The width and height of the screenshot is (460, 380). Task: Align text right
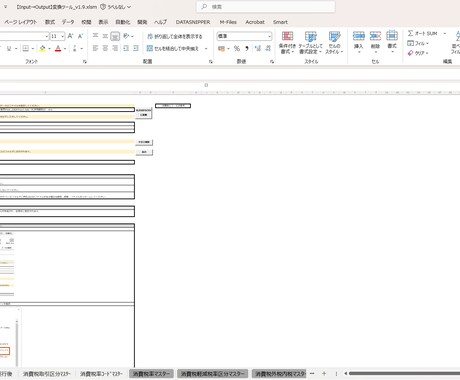click(x=115, y=49)
